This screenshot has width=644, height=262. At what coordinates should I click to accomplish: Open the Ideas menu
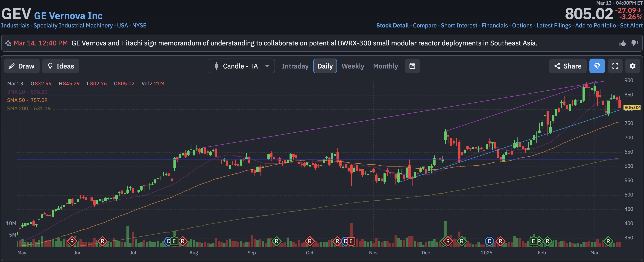tap(61, 66)
